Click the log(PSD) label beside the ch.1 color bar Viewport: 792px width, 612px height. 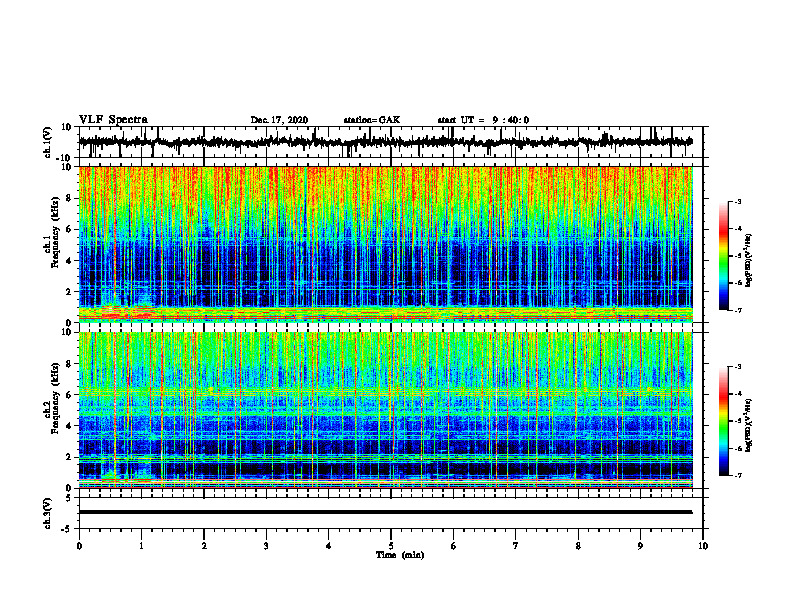tap(748, 261)
